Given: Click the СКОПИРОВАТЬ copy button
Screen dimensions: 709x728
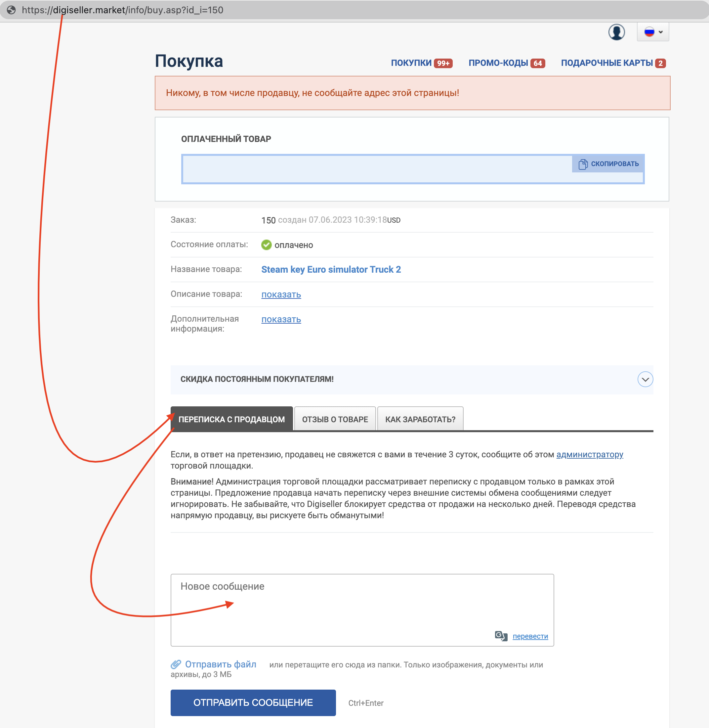Looking at the screenshot, I should tap(608, 164).
